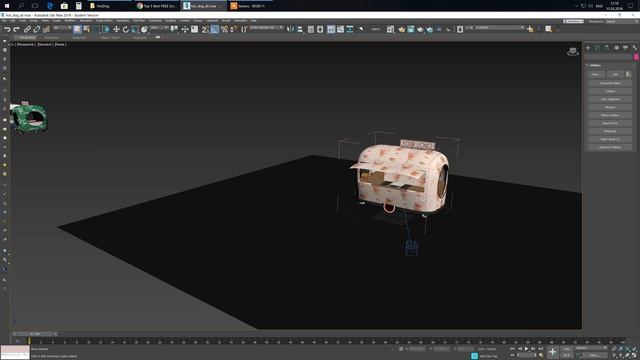Open the Scene Explorer from toolbar

(x=311, y=29)
